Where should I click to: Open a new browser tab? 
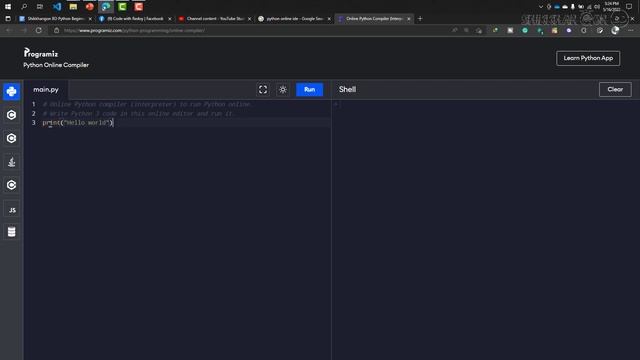point(420,19)
